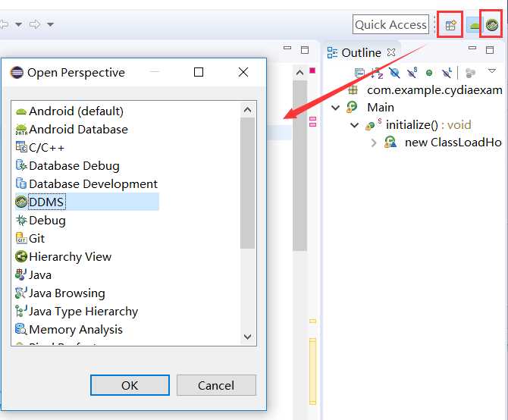Image resolution: width=508 pixels, height=420 pixels.
Task: Click the forward navigation arrow icon
Action: click(35, 24)
